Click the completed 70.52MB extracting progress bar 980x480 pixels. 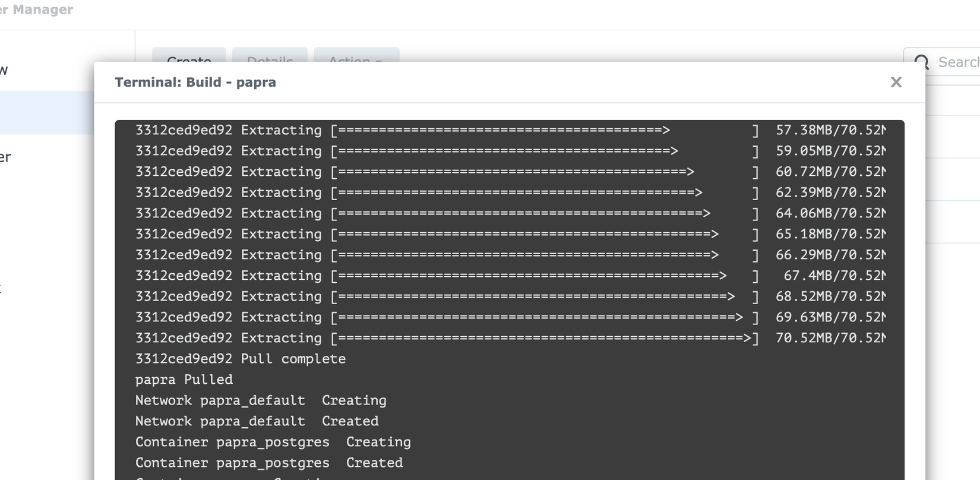point(544,338)
